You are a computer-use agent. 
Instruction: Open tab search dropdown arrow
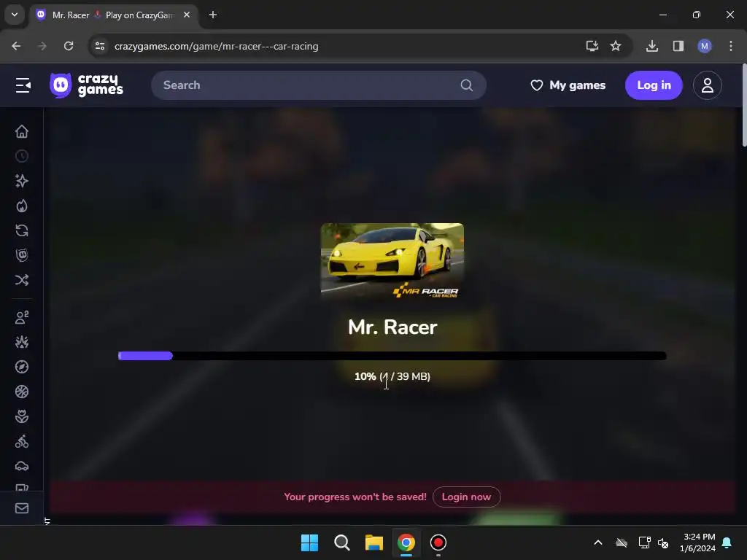tap(15, 15)
